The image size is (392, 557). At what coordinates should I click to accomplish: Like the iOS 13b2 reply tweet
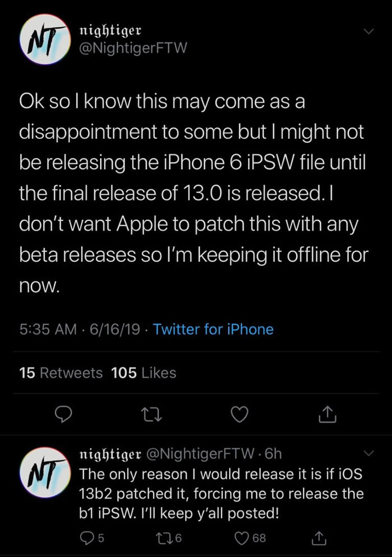pos(245,538)
